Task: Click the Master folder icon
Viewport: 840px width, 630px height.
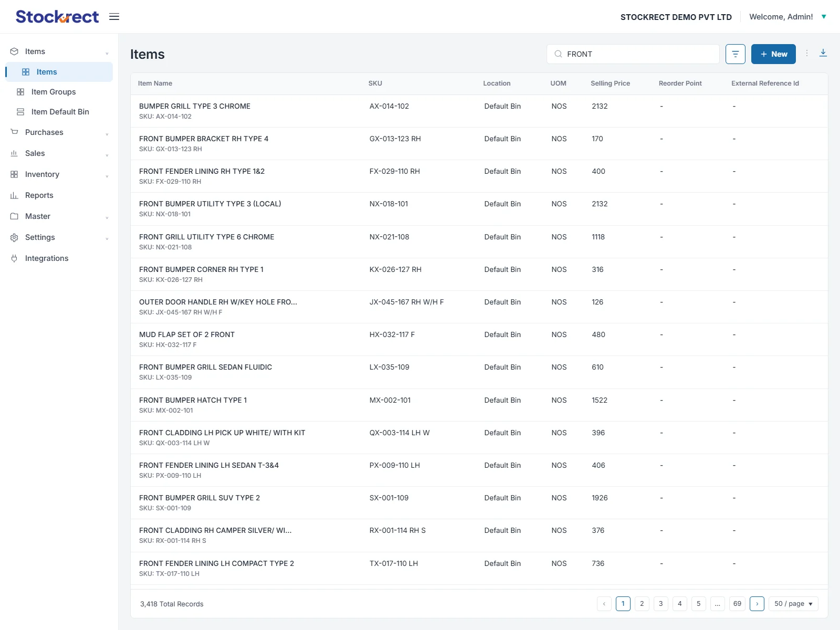Action: click(x=14, y=216)
